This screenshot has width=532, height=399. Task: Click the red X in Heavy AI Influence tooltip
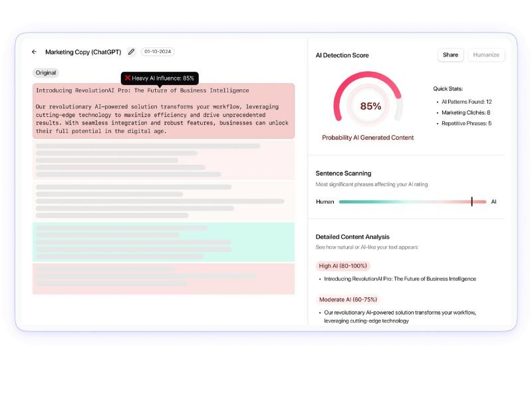(128, 78)
